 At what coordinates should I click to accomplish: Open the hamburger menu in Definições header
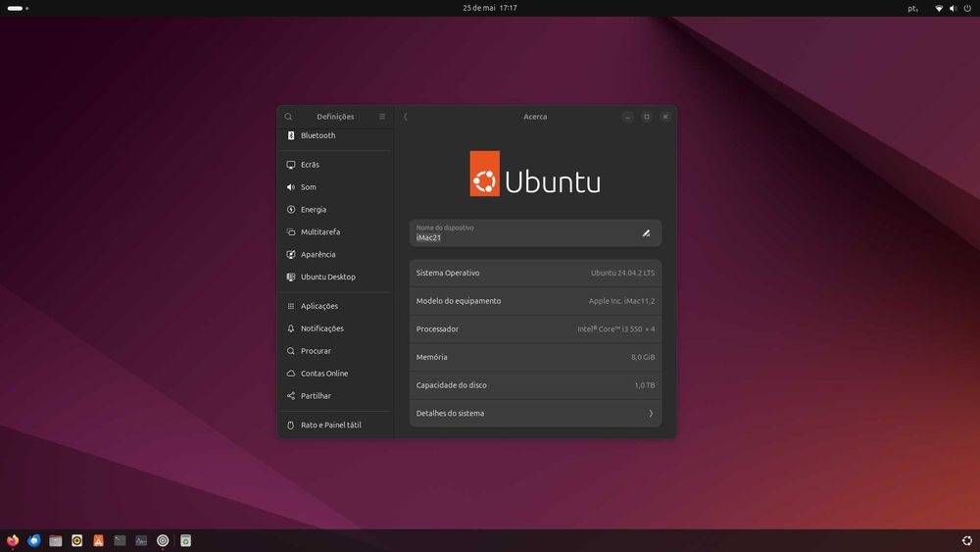coord(382,117)
